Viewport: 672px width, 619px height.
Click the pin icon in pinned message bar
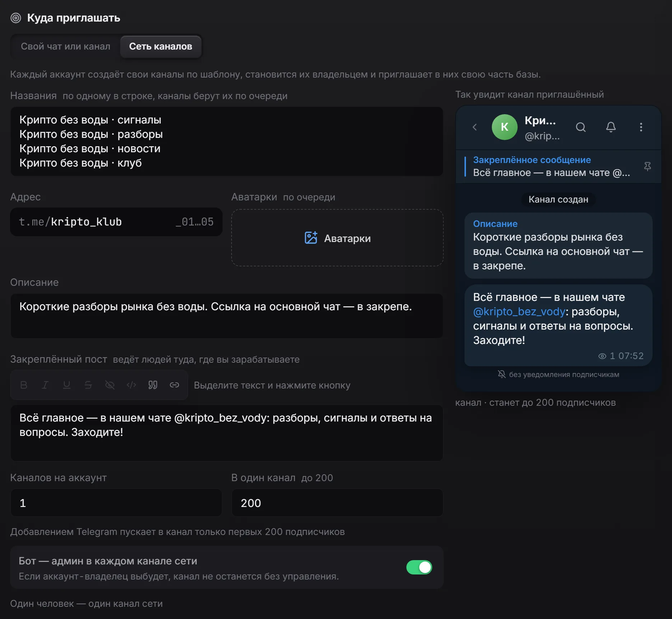tap(648, 166)
